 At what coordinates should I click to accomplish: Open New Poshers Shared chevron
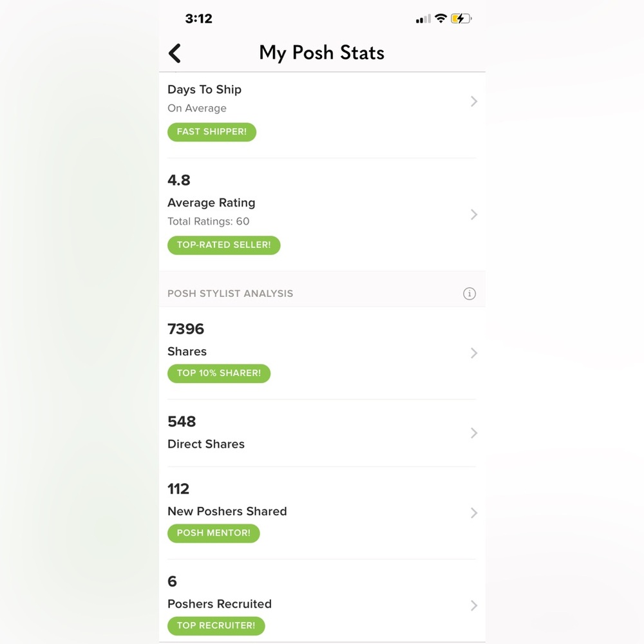coord(474,513)
